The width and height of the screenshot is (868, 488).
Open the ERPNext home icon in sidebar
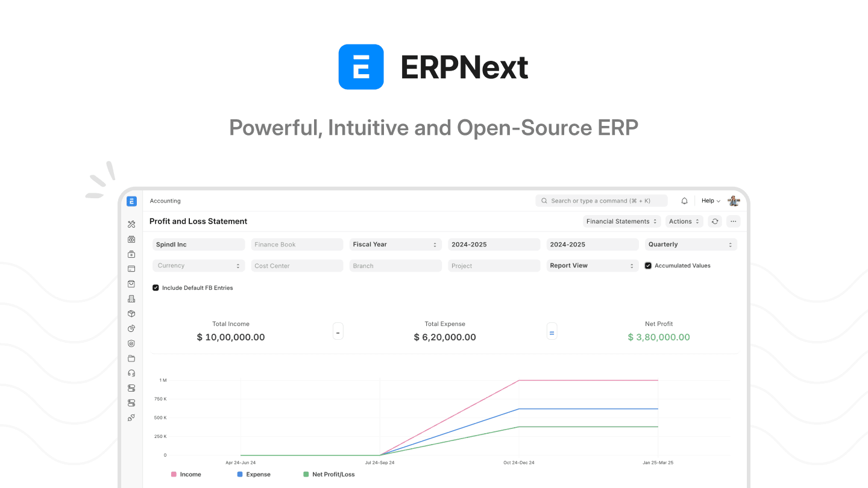[131, 201]
